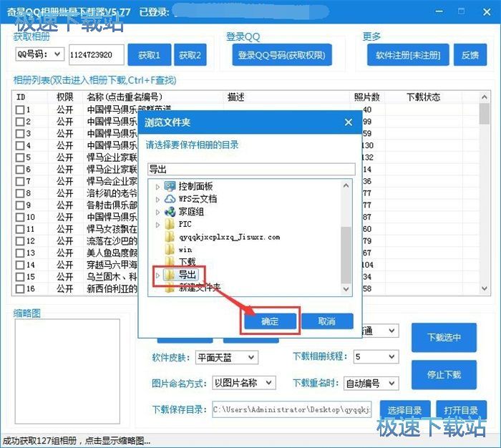Click the album list scrollbar up arrow

click(x=485, y=97)
